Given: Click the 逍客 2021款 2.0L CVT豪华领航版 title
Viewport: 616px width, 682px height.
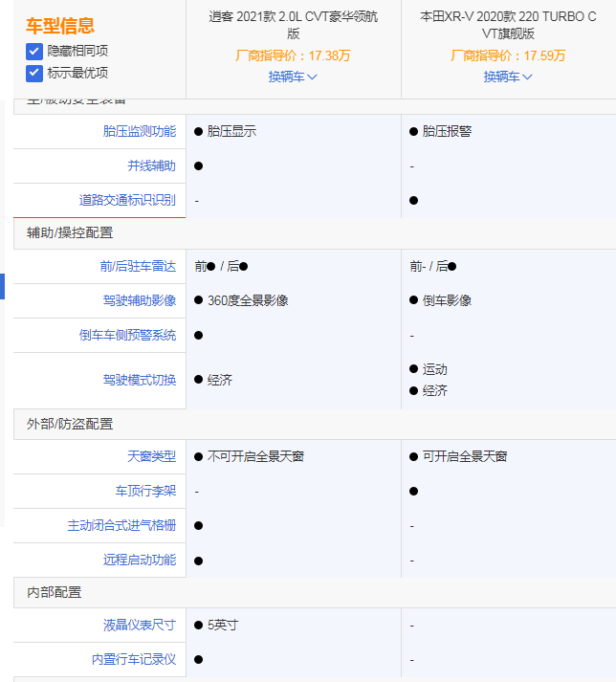Looking at the screenshot, I should coord(294,25).
